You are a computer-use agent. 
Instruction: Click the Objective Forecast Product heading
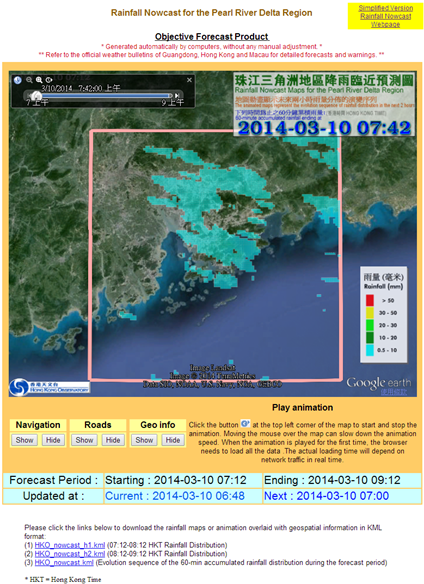212,36
